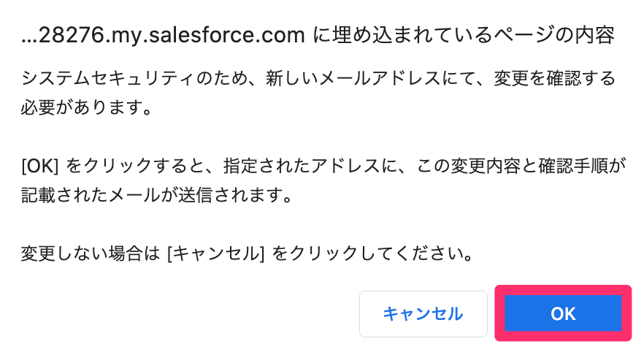The height and width of the screenshot is (355, 644).
Task: Choose the white キャンセル button beside OK
Action: pos(423,314)
